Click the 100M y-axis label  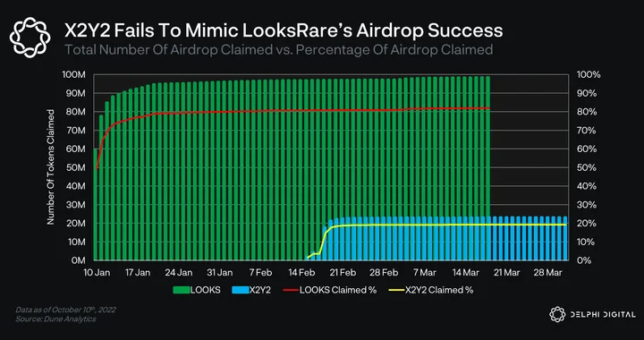73,75
